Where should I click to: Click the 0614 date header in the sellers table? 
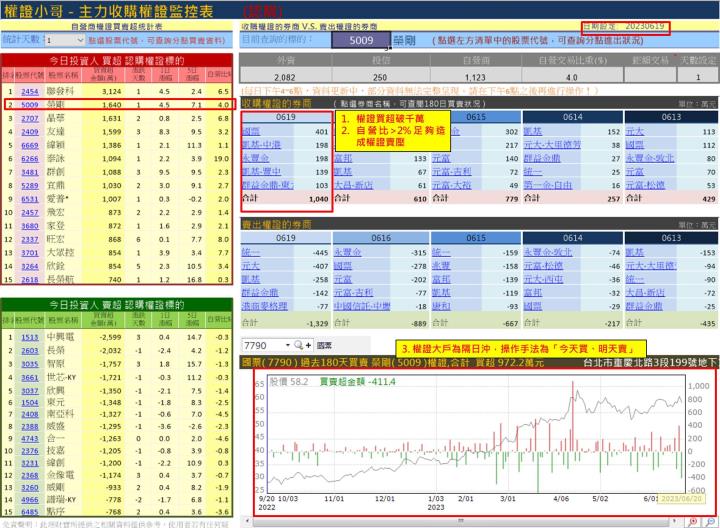572,238
